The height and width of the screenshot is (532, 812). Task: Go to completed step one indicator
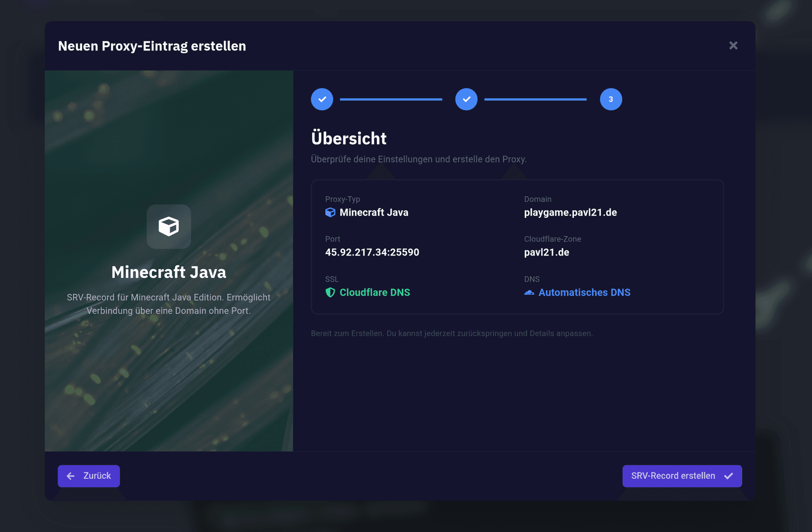[322, 99]
